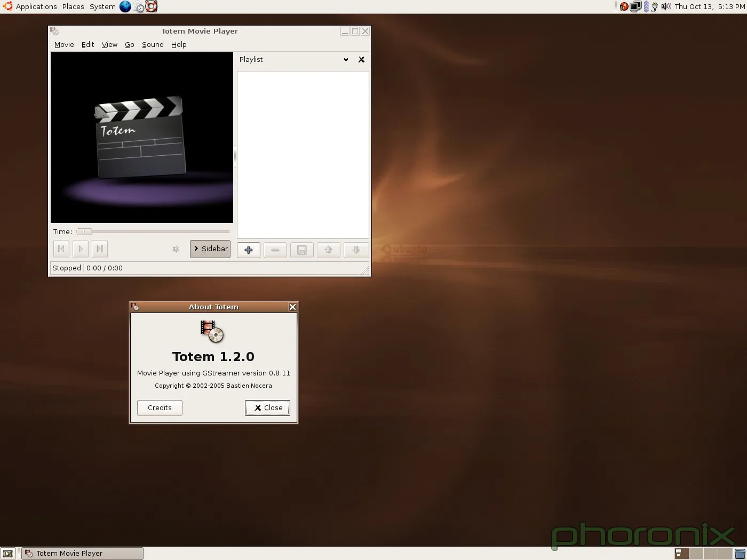Open the Trash icon in bottom panel
Image resolution: width=747 pixels, height=560 pixels.
(740, 554)
